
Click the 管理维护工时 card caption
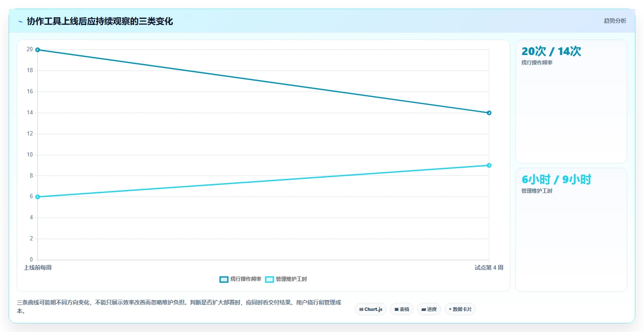coord(537,191)
